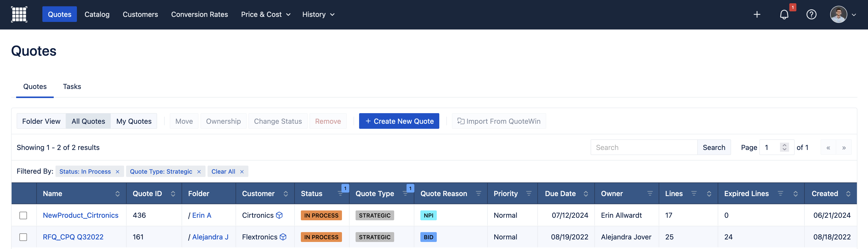Open the Erin A folder link

[201, 215]
